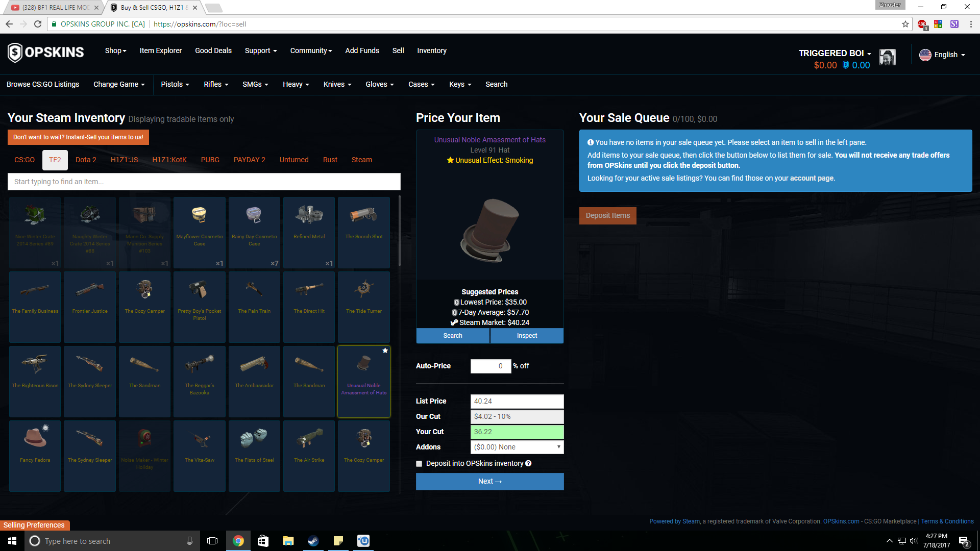The image size is (980, 551).
Task: Switch to the PUBG inventory tab
Action: (210, 160)
